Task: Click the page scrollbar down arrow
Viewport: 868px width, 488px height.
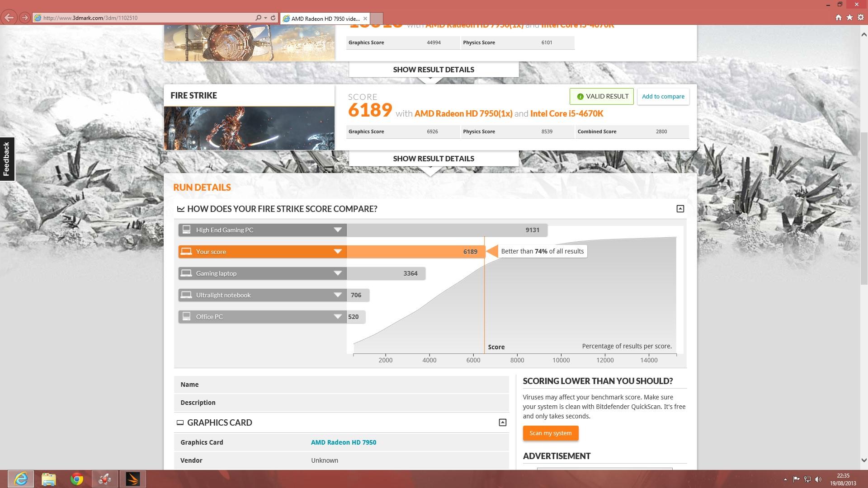Action: (x=864, y=460)
